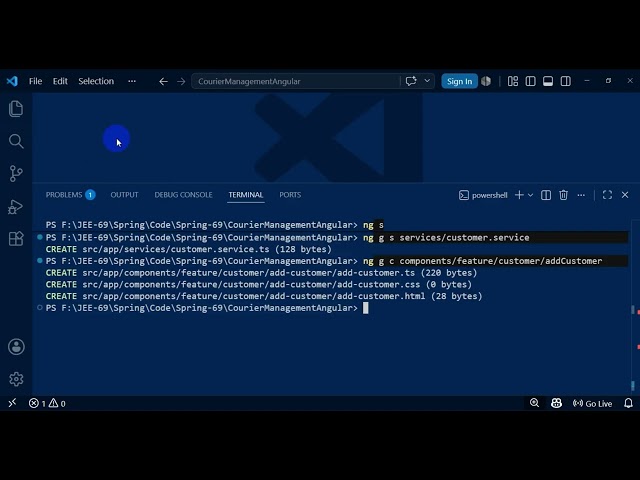Open the Accounts menu icon
Screen dimensions: 640x480
pyautogui.click(x=16, y=347)
